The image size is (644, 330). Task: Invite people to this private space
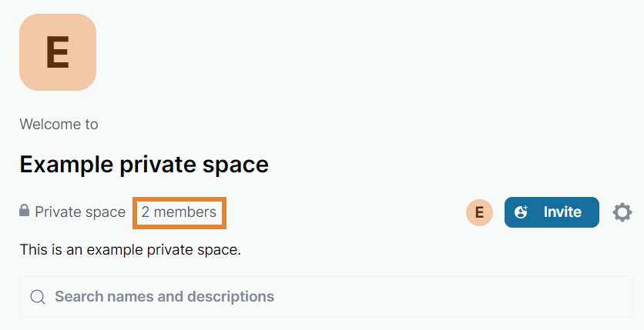552,212
